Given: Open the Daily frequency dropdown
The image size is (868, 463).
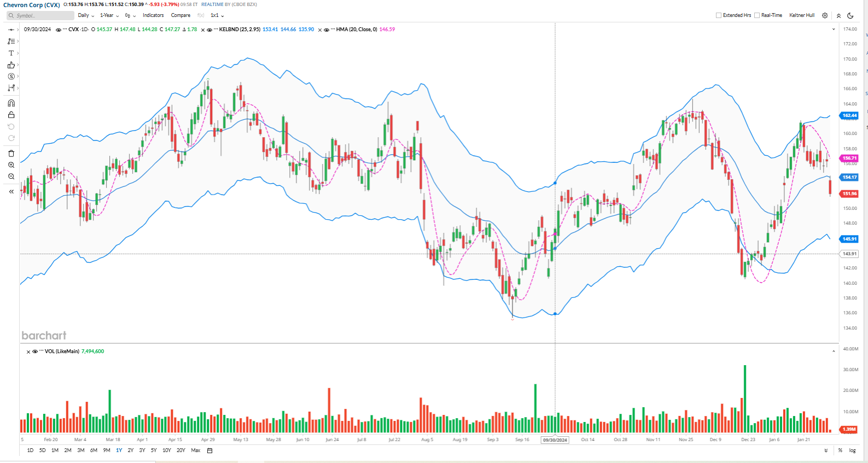Looking at the screenshot, I should 86,15.
